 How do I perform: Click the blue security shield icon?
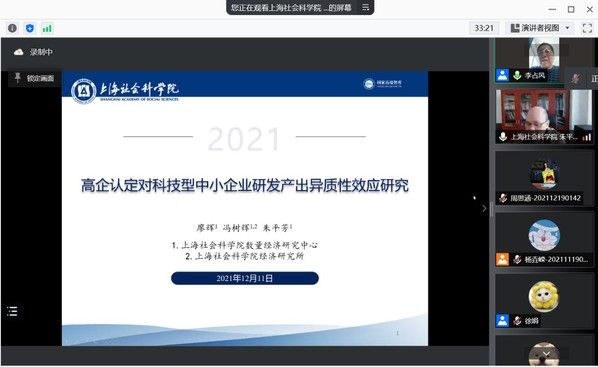coord(30,28)
